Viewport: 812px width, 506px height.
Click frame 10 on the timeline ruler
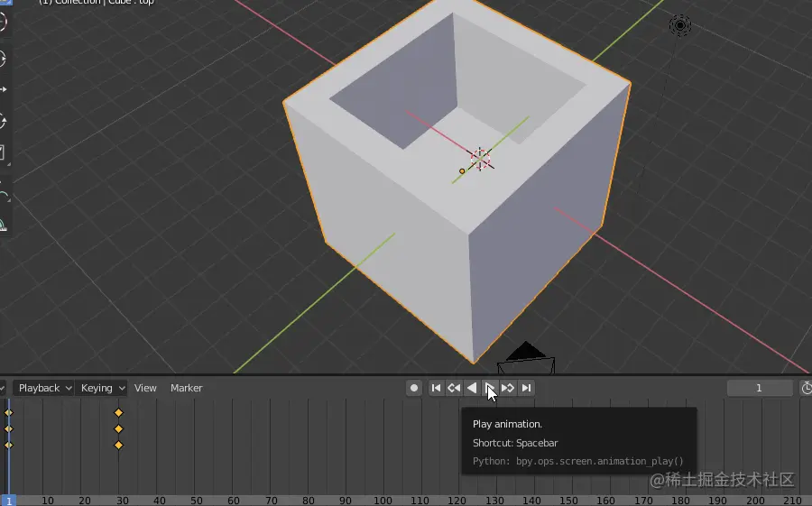pos(48,501)
